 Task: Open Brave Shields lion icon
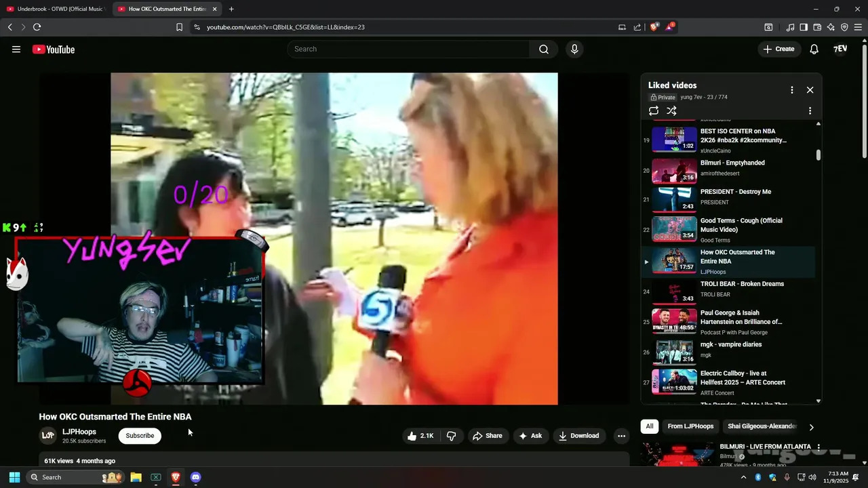pyautogui.click(x=654, y=27)
